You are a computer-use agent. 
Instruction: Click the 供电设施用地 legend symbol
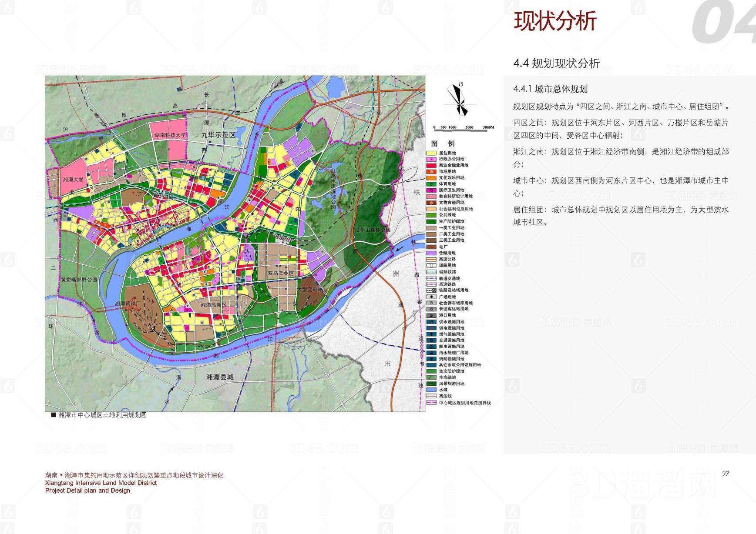(431, 328)
